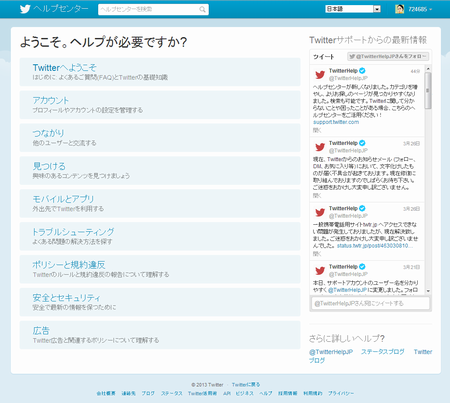The width and height of the screenshot is (450, 403).
Task: Click the 44分 tweet timestamp
Action: coord(415,71)
